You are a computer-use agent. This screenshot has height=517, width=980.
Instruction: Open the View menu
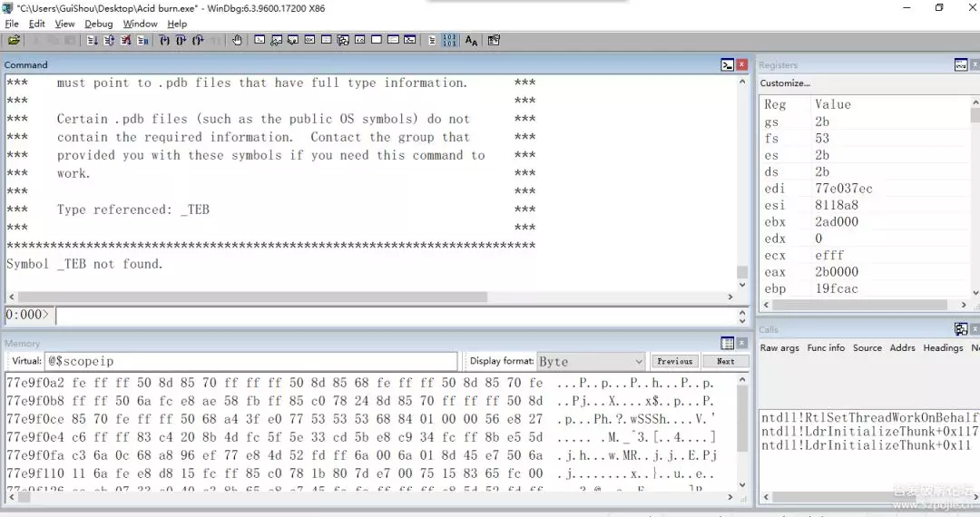click(x=64, y=24)
